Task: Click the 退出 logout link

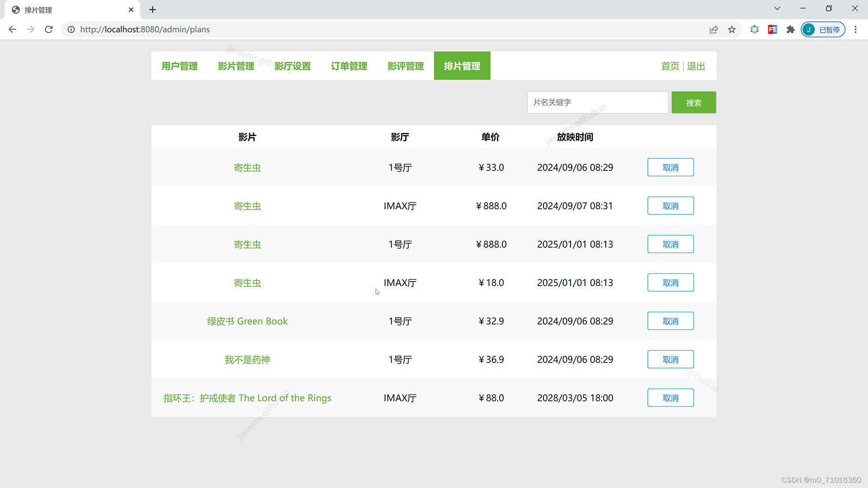Action: [x=696, y=66]
